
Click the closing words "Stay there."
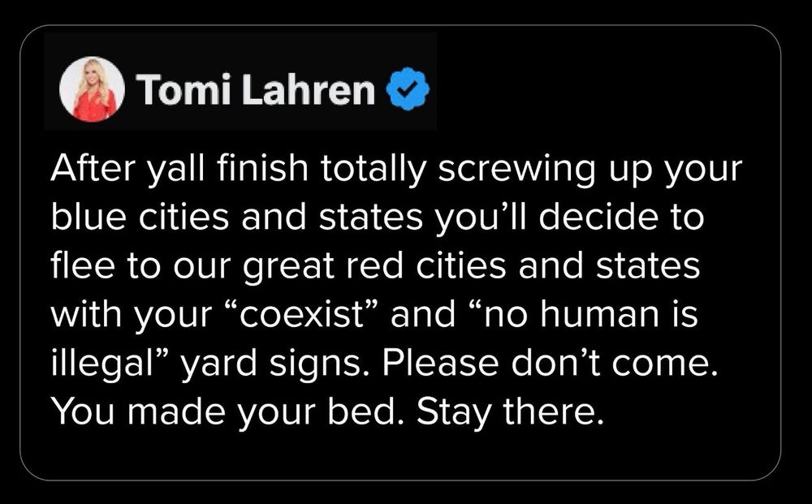[511, 412]
